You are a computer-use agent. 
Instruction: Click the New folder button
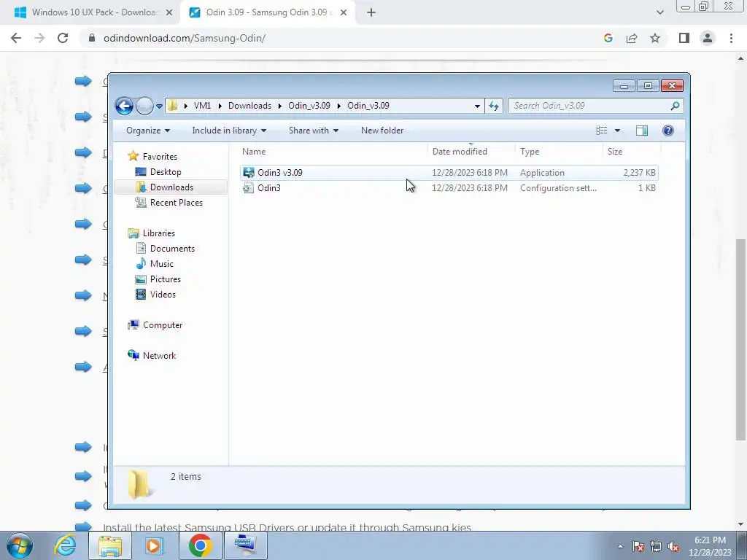coord(382,131)
